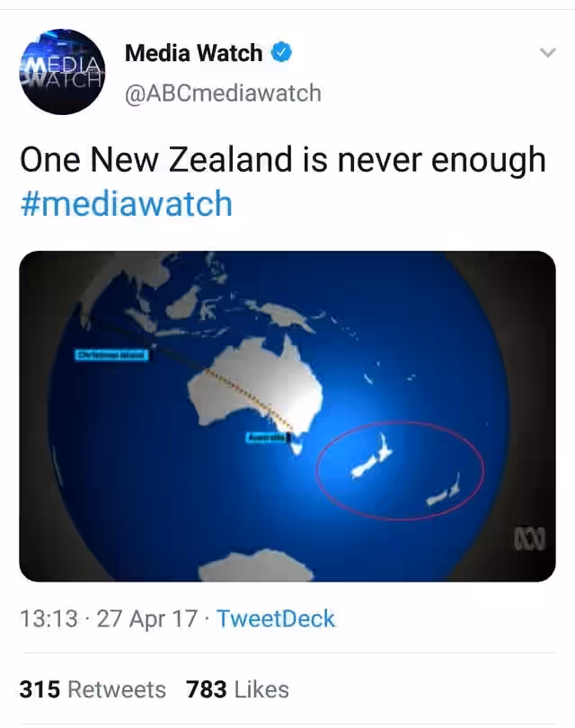Click the left New Zealand inside the red oval
Image resolution: width=575 pixels, height=728 pixels.
tap(371, 458)
